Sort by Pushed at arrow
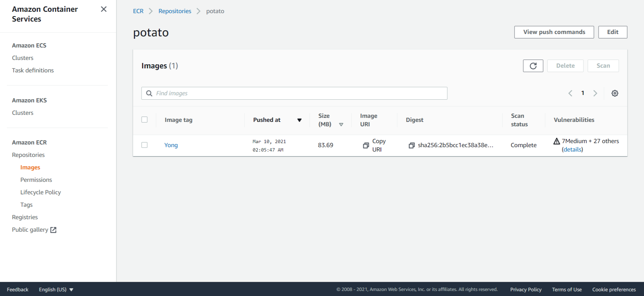Viewport: 644px width, 296px height. [299, 120]
